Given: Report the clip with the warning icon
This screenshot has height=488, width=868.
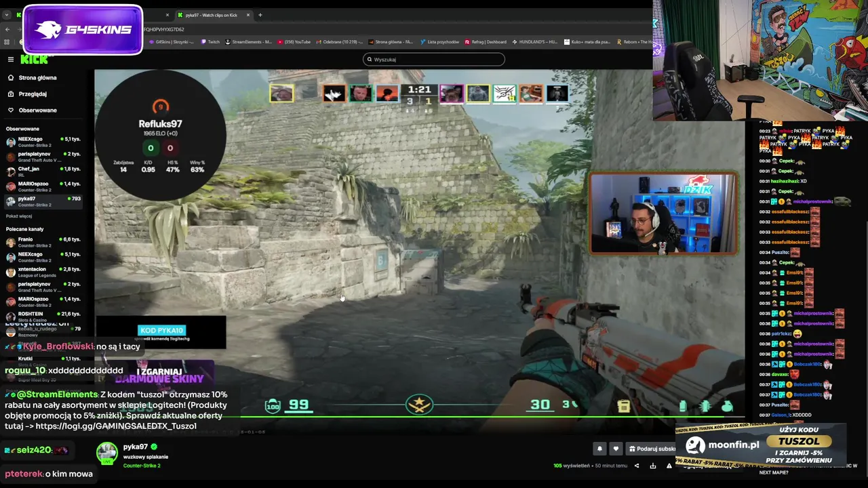Looking at the screenshot, I should point(669,466).
